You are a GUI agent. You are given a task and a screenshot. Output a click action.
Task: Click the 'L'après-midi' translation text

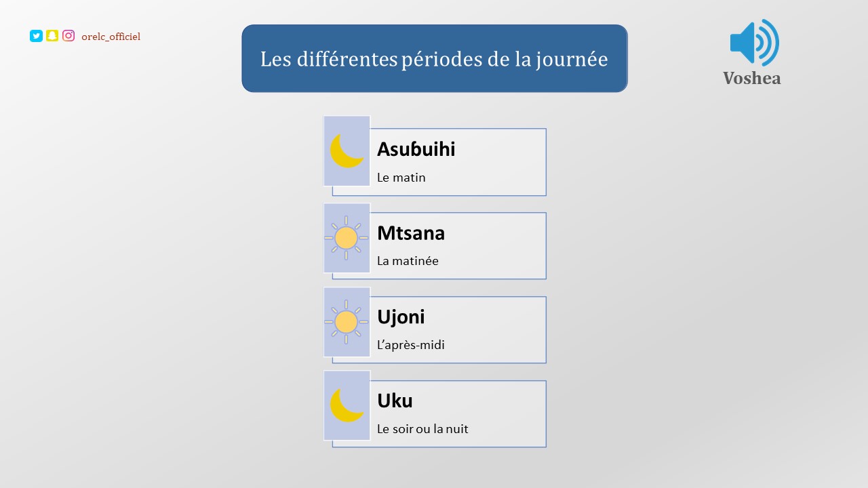pos(410,345)
